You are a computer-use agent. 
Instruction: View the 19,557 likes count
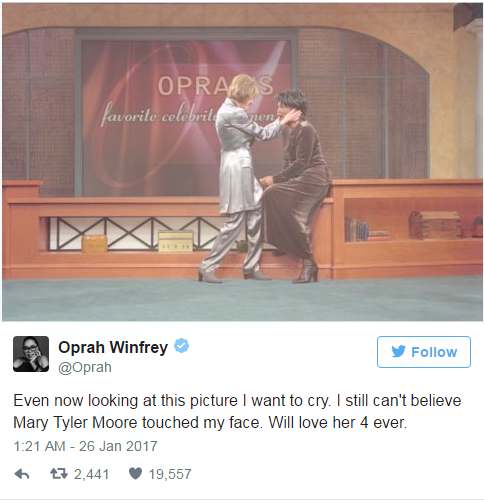[170, 474]
